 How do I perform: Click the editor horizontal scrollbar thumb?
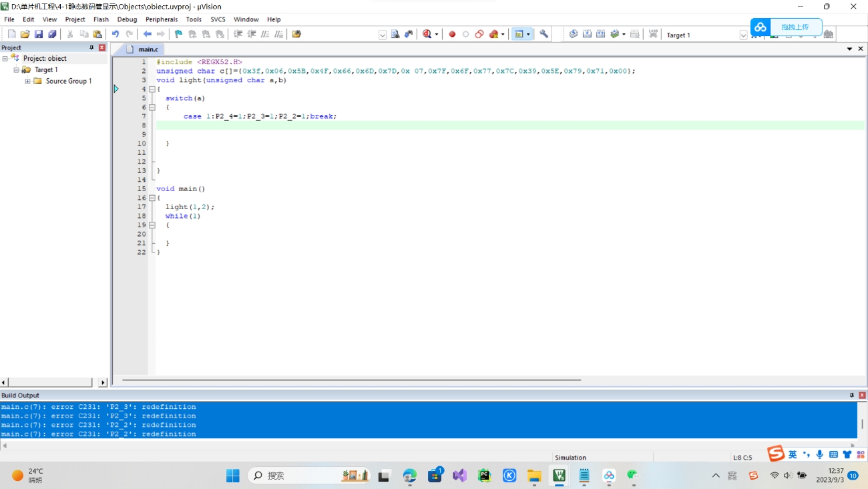351,380
